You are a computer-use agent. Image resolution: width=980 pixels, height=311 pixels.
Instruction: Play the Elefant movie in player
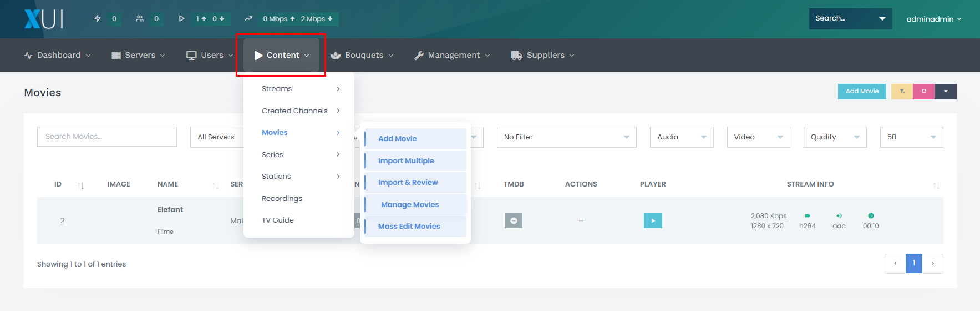click(653, 220)
